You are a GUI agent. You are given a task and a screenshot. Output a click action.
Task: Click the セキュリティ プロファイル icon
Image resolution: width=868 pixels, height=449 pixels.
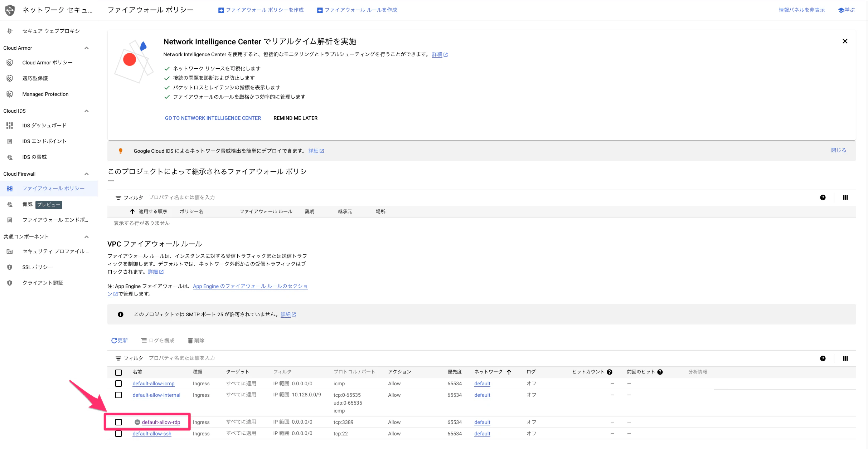point(10,252)
